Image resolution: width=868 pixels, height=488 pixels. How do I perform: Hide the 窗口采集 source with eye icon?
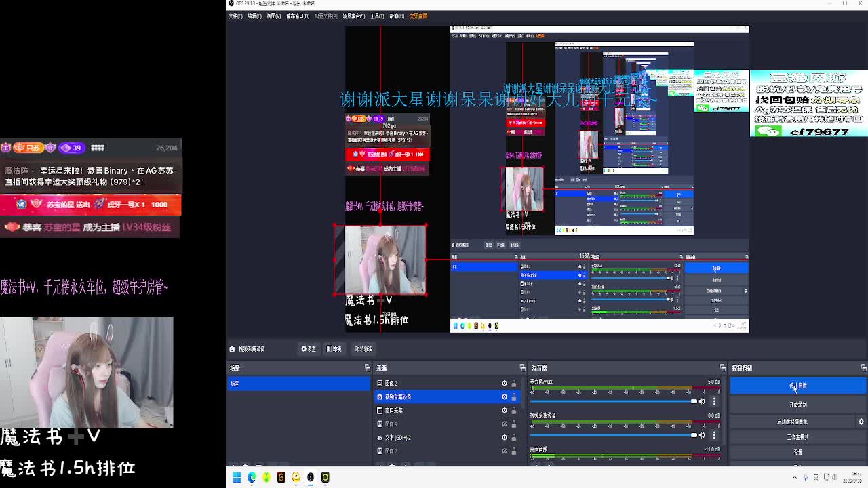coord(505,410)
